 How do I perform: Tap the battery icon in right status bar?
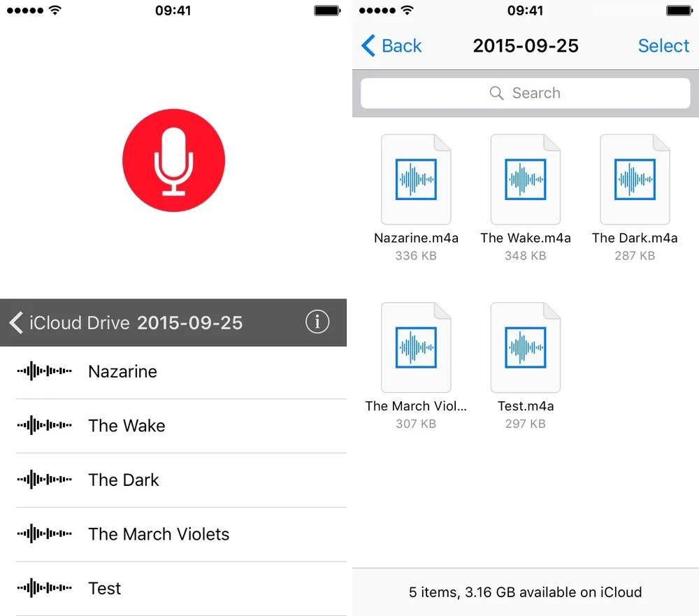pyautogui.click(x=677, y=10)
